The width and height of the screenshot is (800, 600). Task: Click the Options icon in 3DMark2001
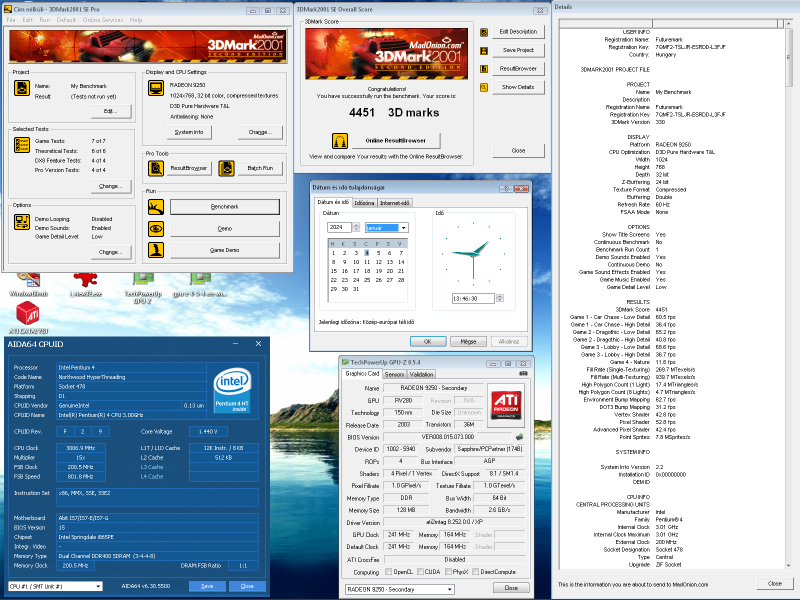pyautogui.click(x=21, y=222)
